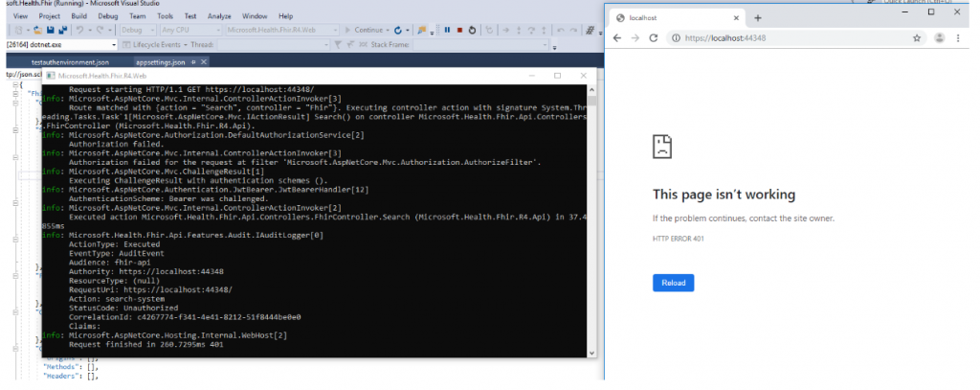This screenshot has width=980, height=390.
Task: Click the blue Reload button
Action: 673,283
